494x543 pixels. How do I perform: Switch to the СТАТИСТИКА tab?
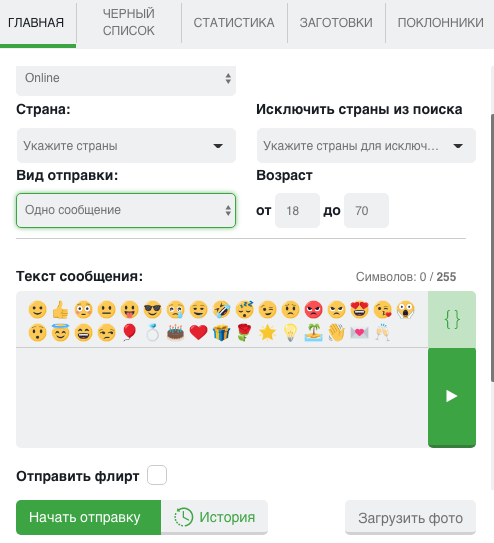(234, 23)
